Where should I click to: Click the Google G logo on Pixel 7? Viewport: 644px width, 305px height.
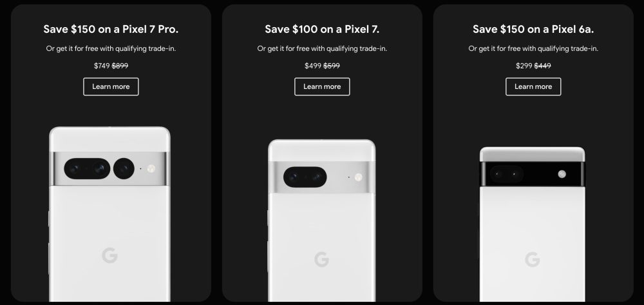321,259
